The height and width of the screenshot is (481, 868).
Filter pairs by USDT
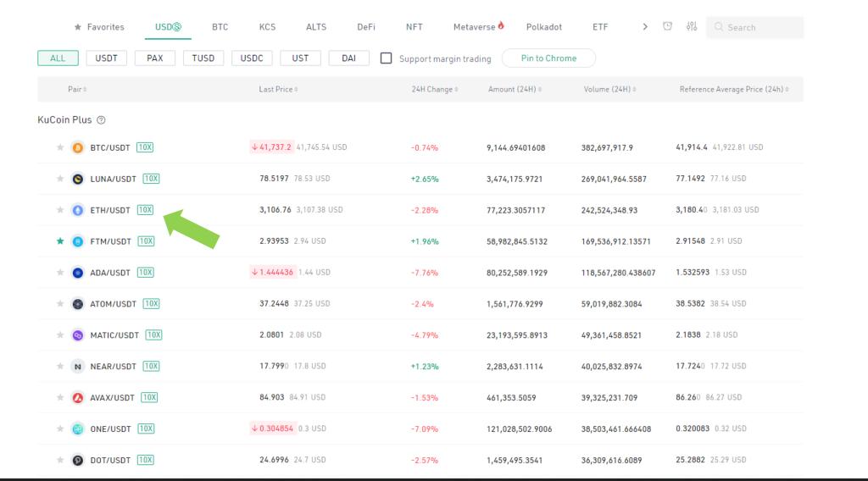(x=106, y=58)
